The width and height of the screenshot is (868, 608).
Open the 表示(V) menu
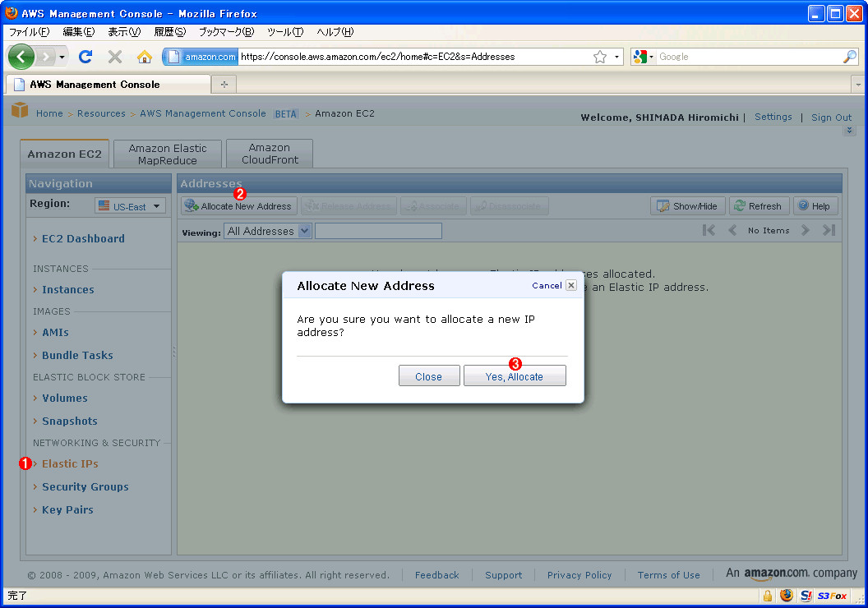coord(124,32)
